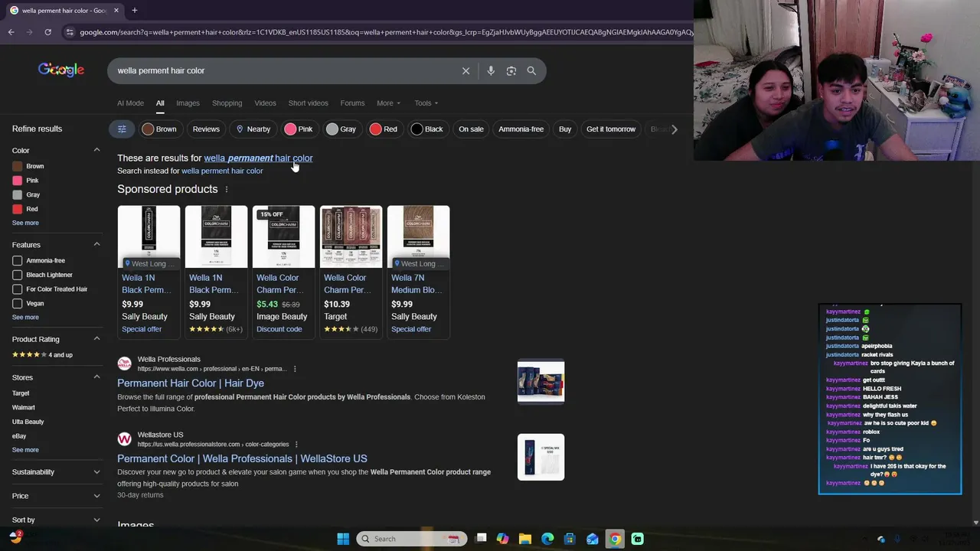Switch to the Videos tab
The height and width of the screenshot is (551, 980).
265,103
